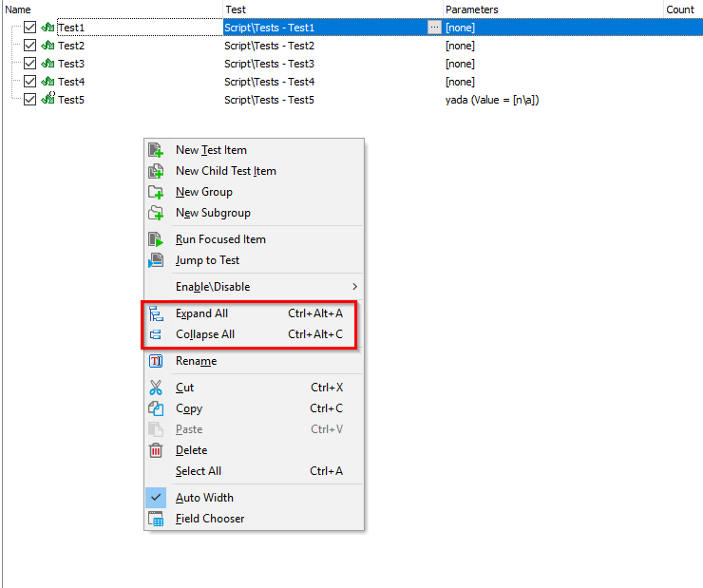
Task: Choose Collapse All from the context menu
Action: 205,334
